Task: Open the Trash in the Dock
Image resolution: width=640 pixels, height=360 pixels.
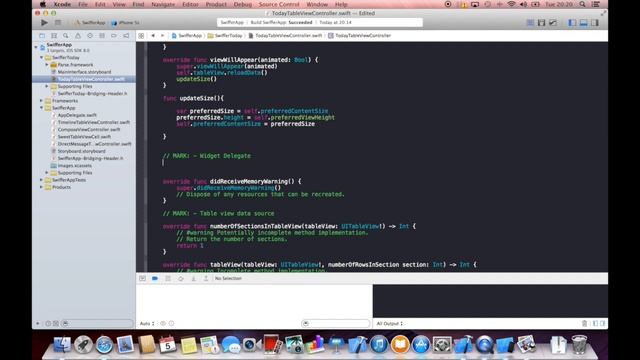Action: (x=579, y=345)
